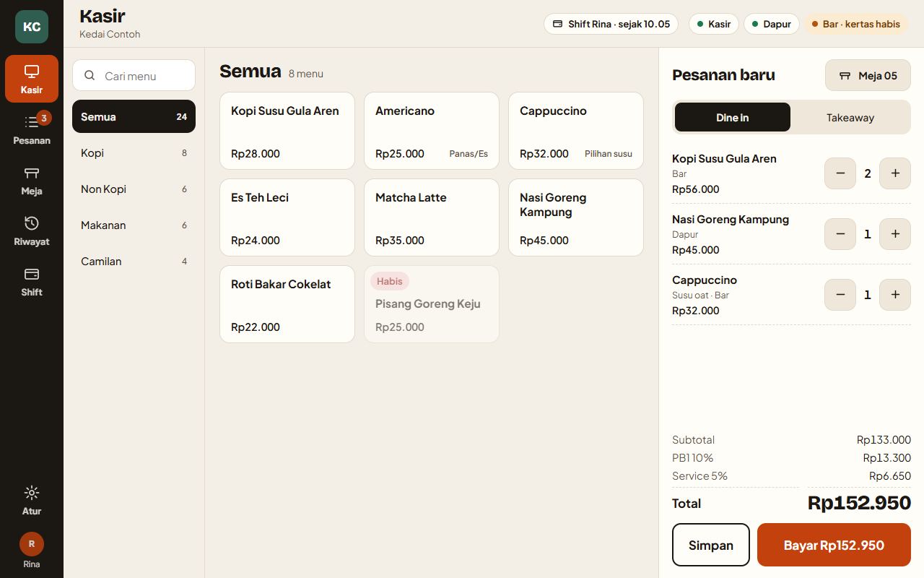Add Roti Bakar Cokelat to order
The width and height of the screenshot is (924, 578).
coord(287,304)
